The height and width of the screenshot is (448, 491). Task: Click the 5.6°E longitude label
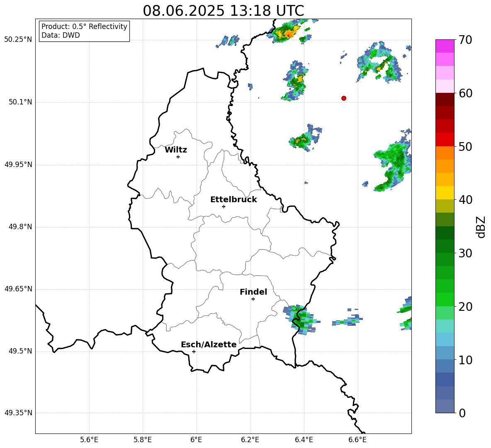(89, 440)
